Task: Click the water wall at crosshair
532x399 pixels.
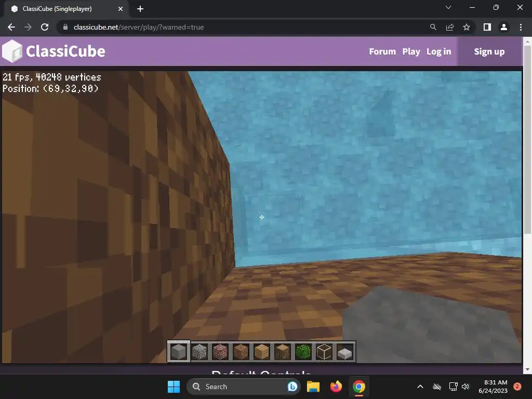Action: 262,217
